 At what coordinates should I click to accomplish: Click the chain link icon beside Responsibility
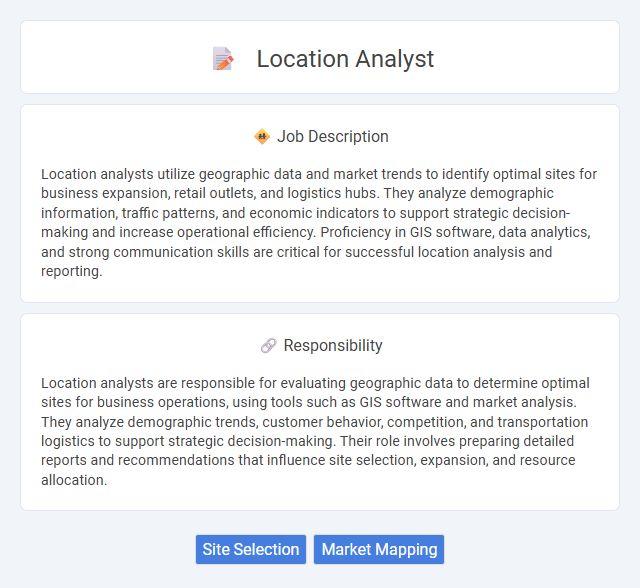pos(269,346)
